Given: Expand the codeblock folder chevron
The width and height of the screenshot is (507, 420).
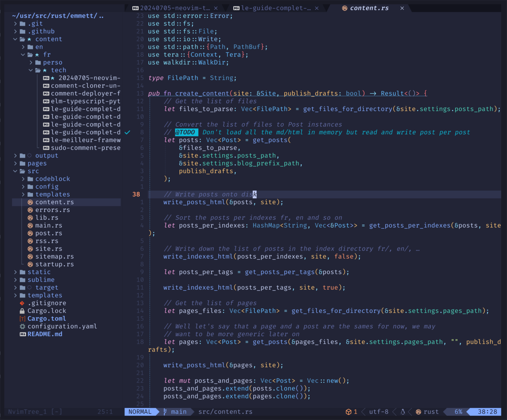Looking at the screenshot, I should click(23, 179).
